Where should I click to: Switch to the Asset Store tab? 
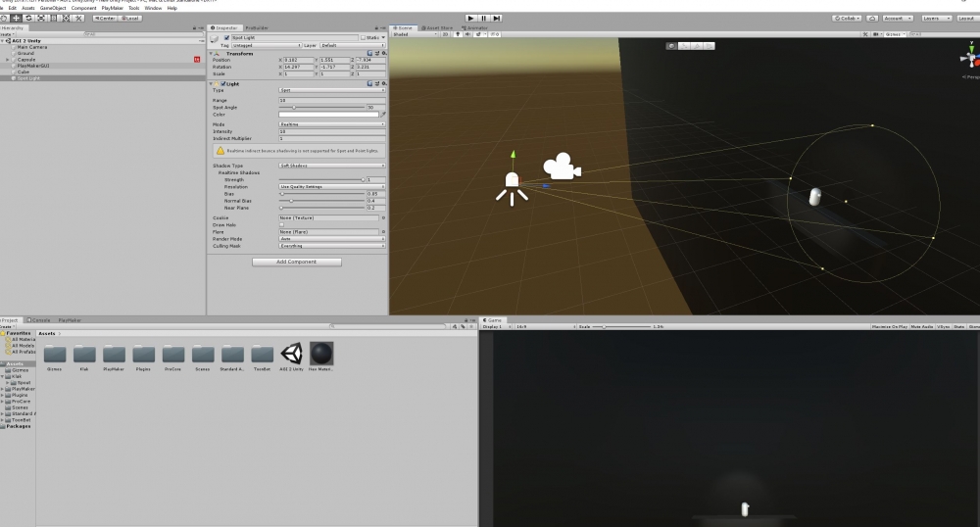(x=436, y=28)
